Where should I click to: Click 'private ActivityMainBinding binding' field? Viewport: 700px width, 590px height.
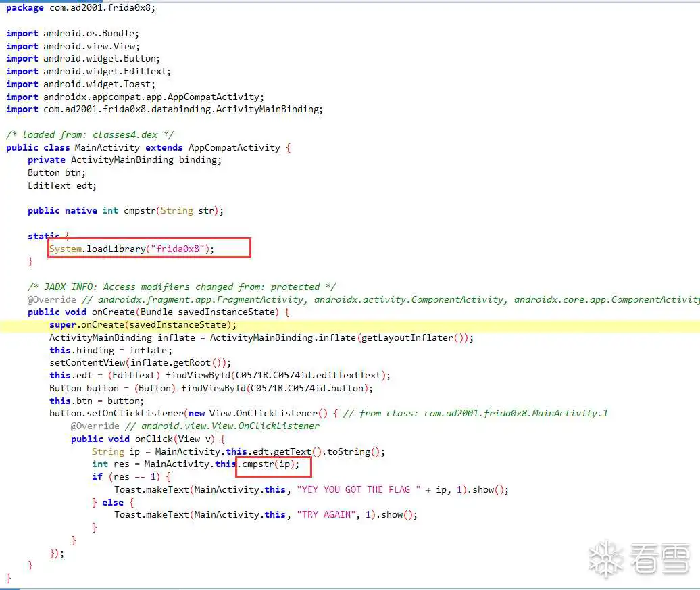(124, 160)
